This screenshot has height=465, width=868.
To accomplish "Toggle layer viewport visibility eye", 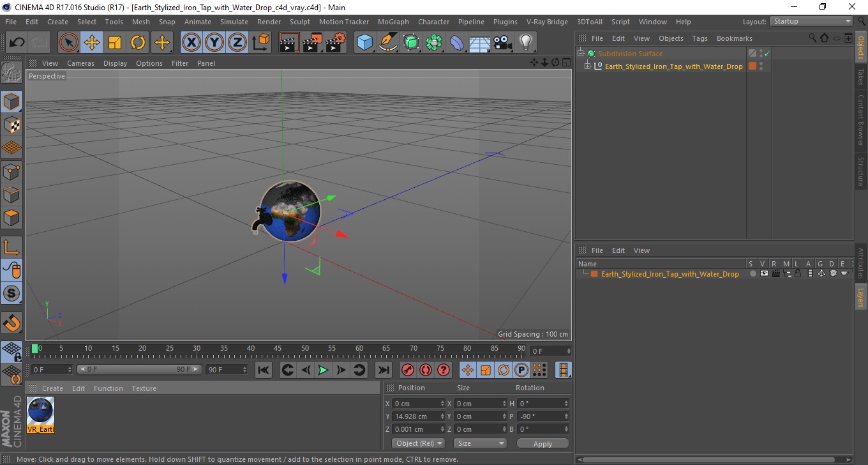I will (x=764, y=273).
